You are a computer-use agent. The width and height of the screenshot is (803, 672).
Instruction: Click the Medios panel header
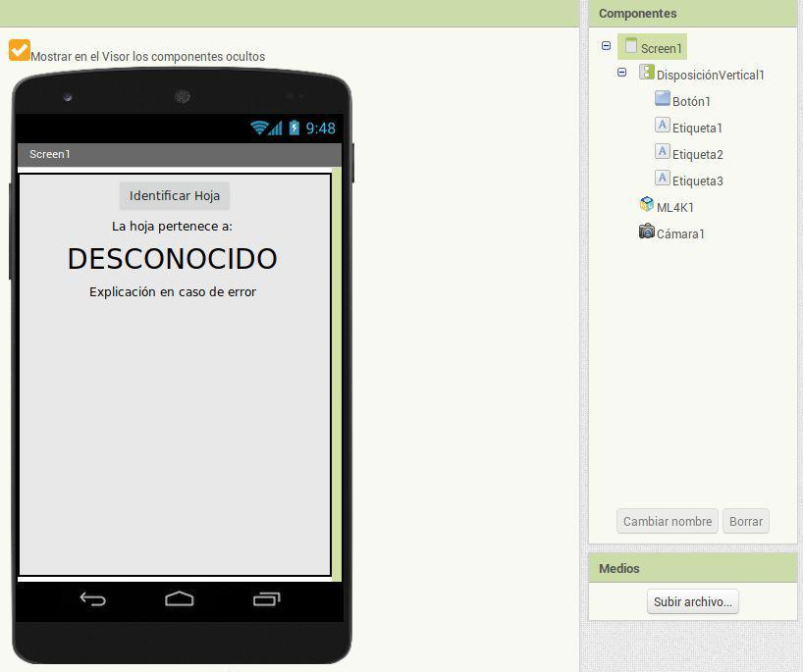tap(692, 568)
